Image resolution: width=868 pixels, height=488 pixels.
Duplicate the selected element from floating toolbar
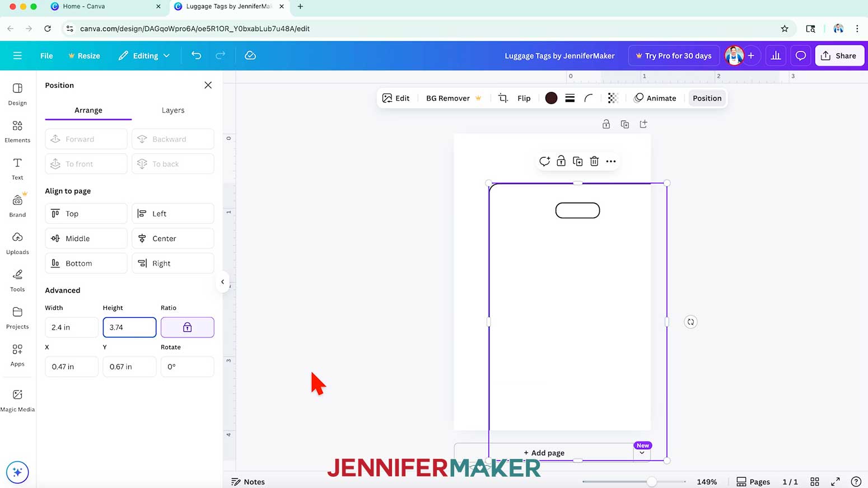578,161
